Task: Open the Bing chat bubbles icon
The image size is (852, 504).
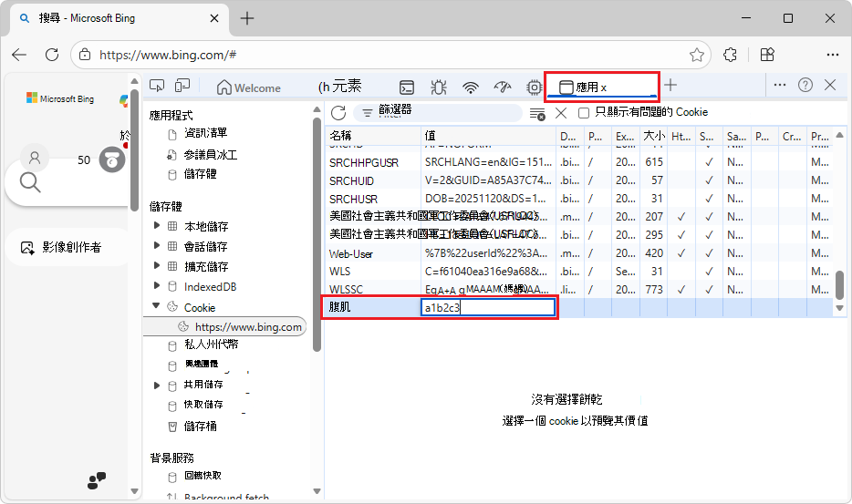Action: (x=97, y=480)
